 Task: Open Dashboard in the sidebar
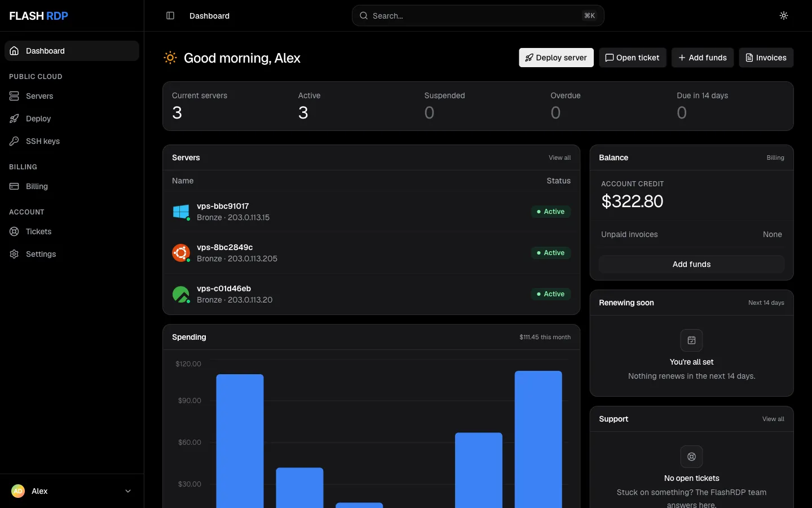[x=72, y=51]
